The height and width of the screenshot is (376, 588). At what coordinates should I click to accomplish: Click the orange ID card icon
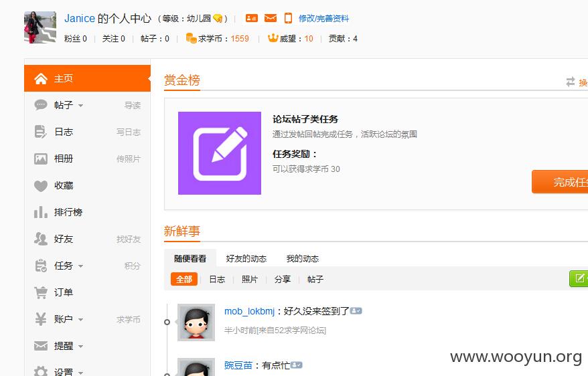tap(252, 18)
